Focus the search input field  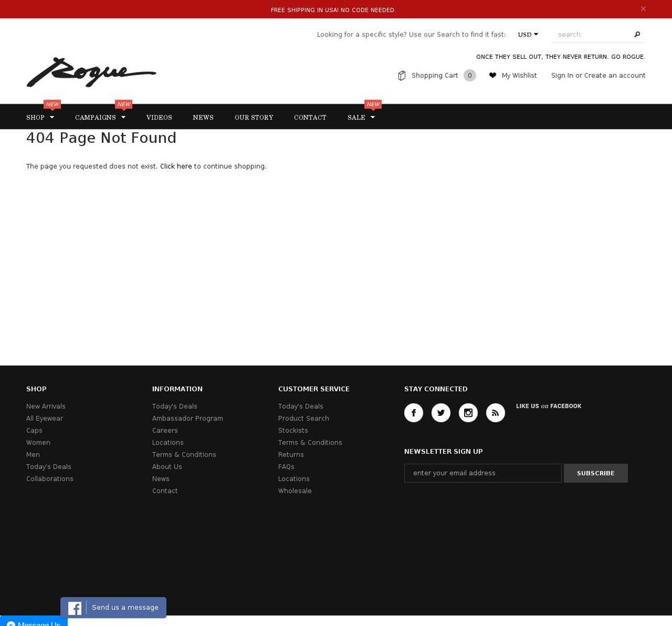coord(593,34)
